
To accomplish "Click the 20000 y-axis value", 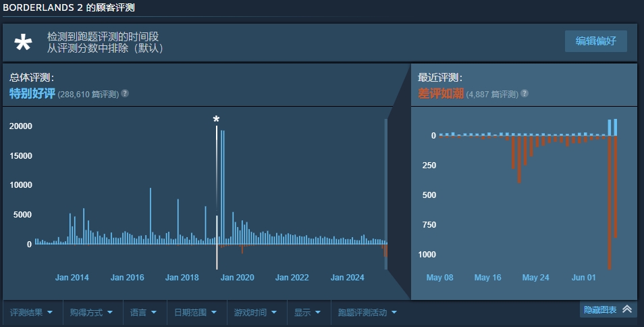I will tap(20, 126).
